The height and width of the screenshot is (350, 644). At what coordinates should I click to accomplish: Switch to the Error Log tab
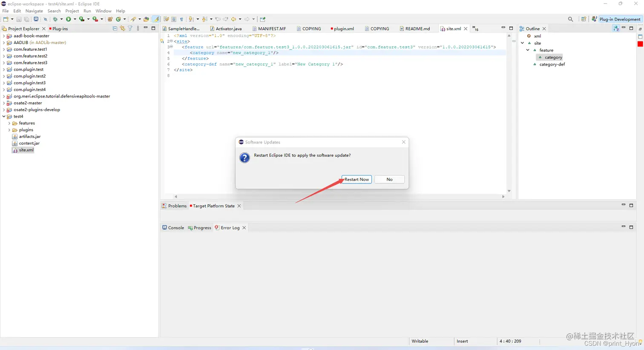pos(230,228)
